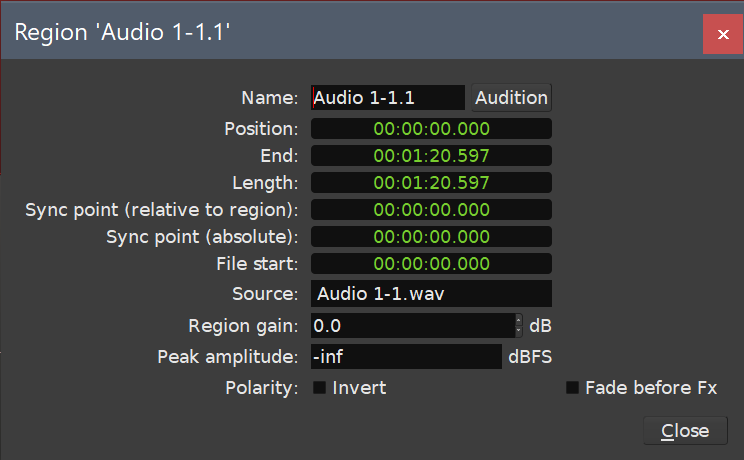Toggle the Fade before Fx checkbox
This screenshot has width=744, height=460.
[573, 388]
